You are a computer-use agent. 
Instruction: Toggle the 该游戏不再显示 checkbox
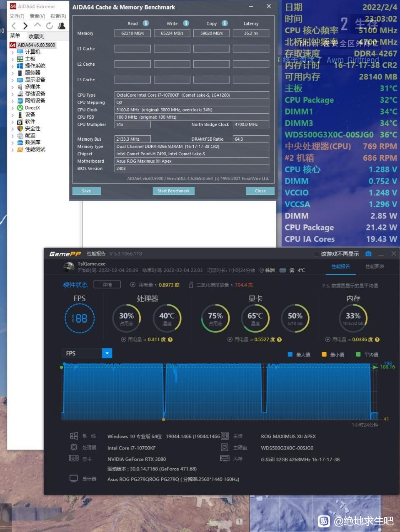point(316,254)
